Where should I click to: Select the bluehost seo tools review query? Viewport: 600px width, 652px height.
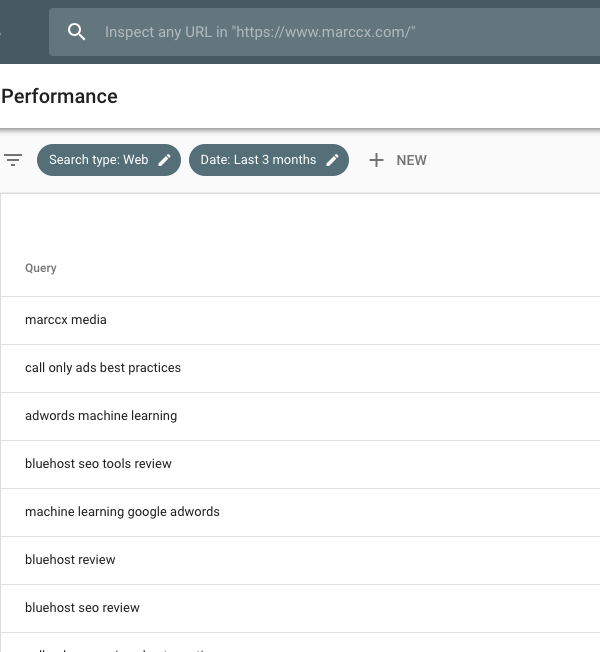300,464
